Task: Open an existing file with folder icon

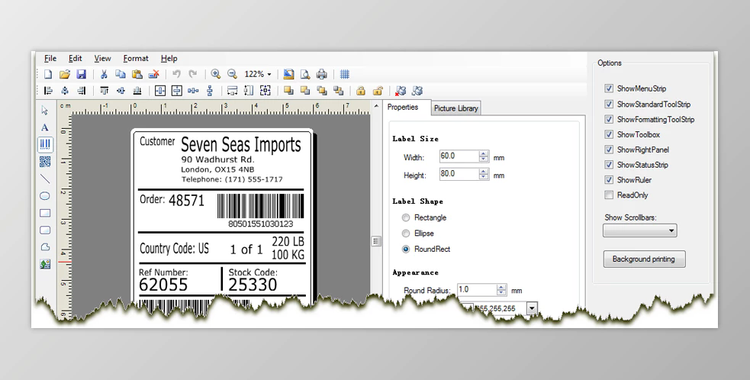Action: coord(65,74)
